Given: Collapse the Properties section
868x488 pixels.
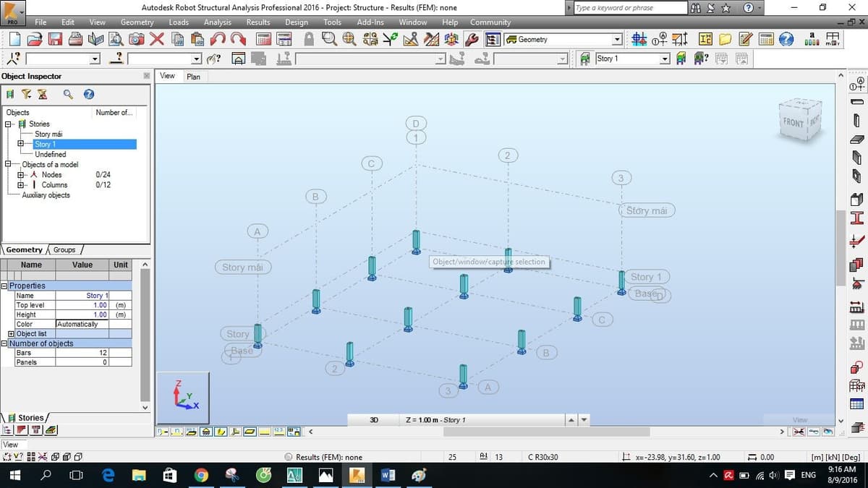Looking at the screenshot, I should 5,286.
